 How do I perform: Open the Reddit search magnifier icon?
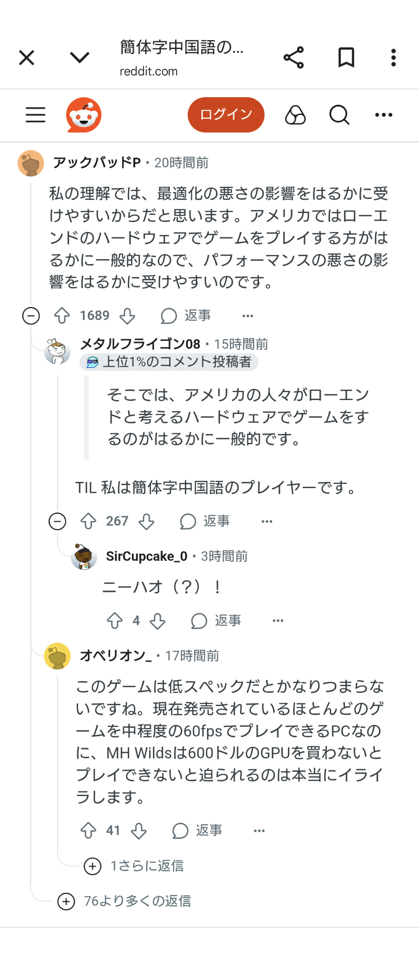point(339,115)
